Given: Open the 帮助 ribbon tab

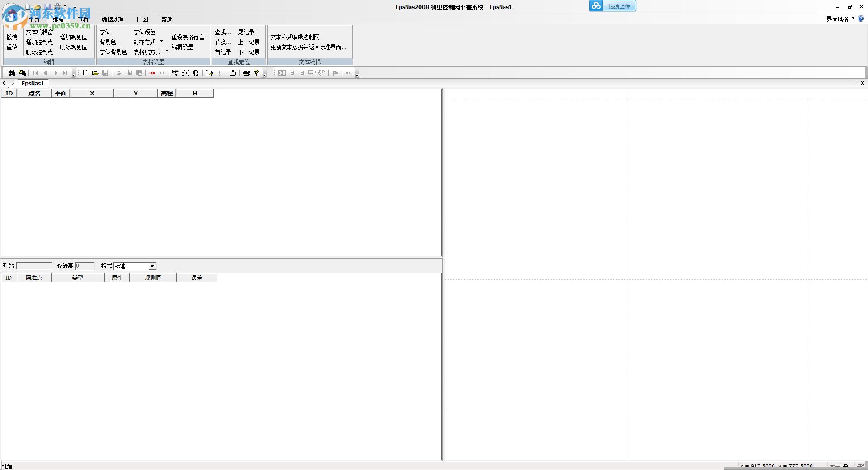Looking at the screenshot, I should [167, 19].
